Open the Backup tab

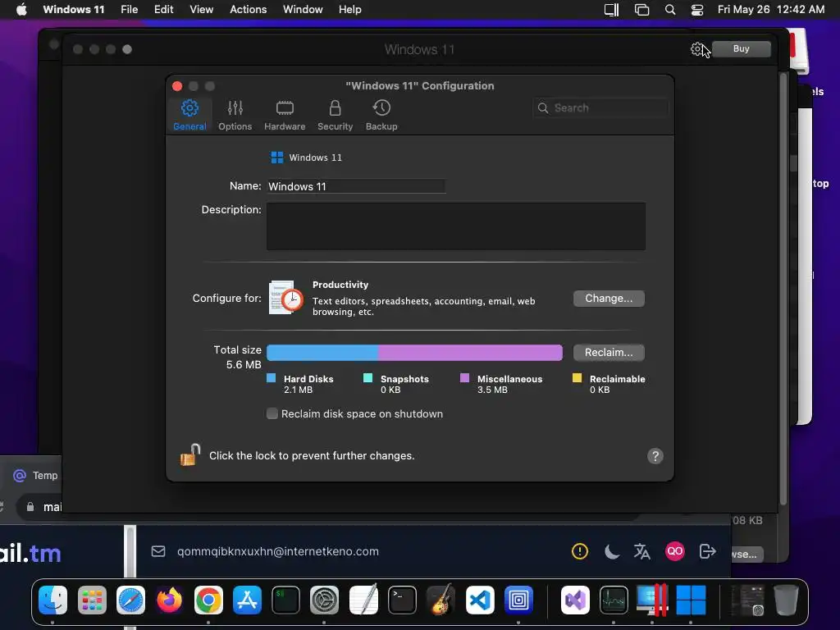381,115
